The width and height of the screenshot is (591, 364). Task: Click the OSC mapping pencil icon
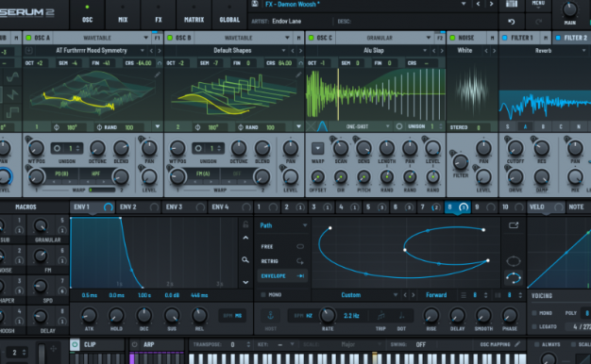(517, 344)
